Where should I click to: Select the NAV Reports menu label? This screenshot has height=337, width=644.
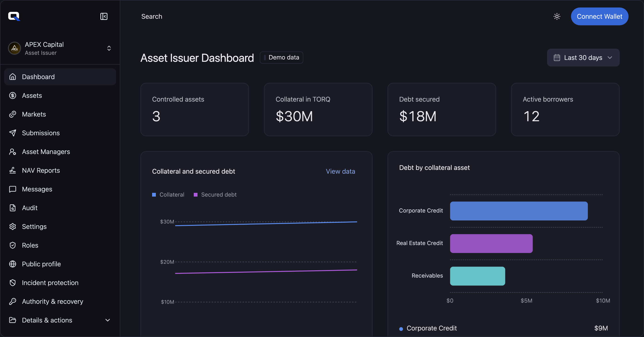[41, 171]
